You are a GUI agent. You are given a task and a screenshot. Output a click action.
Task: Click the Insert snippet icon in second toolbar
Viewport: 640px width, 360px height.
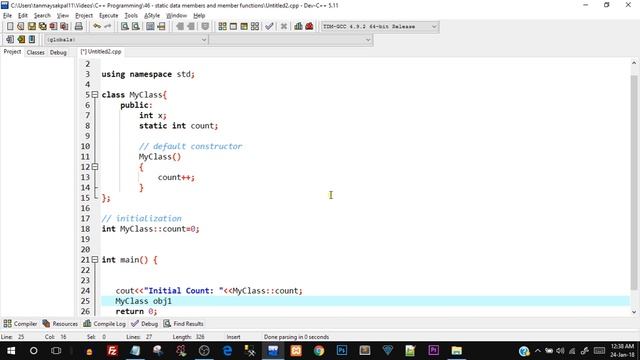[10, 40]
